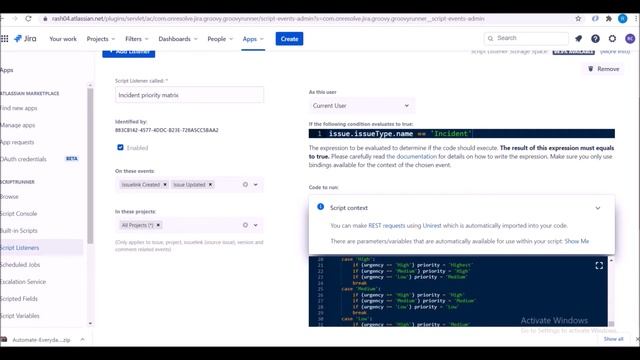The width and height of the screenshot is (640, 360).
Task: Click the Create button
Action: [x=289, y=39]
